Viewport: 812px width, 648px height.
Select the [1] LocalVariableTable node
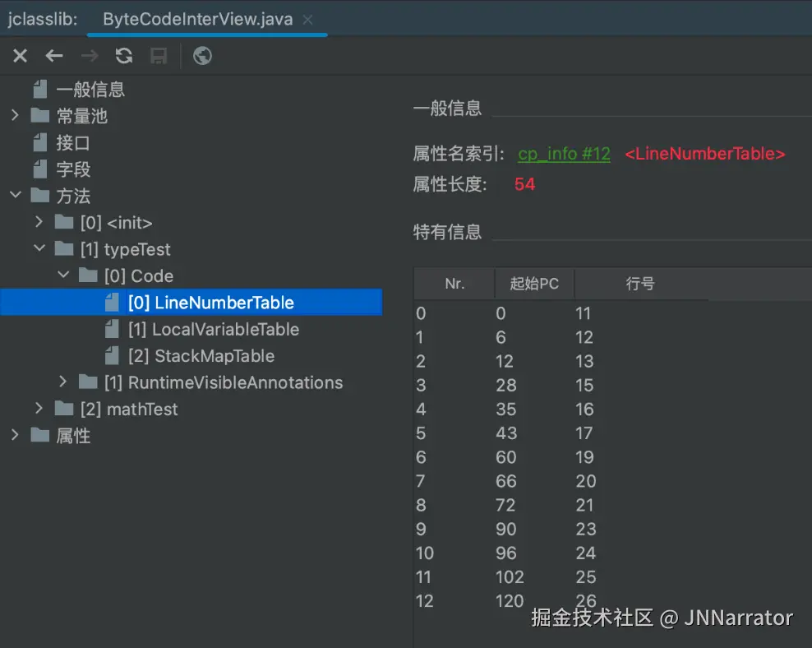click(214, 330)
